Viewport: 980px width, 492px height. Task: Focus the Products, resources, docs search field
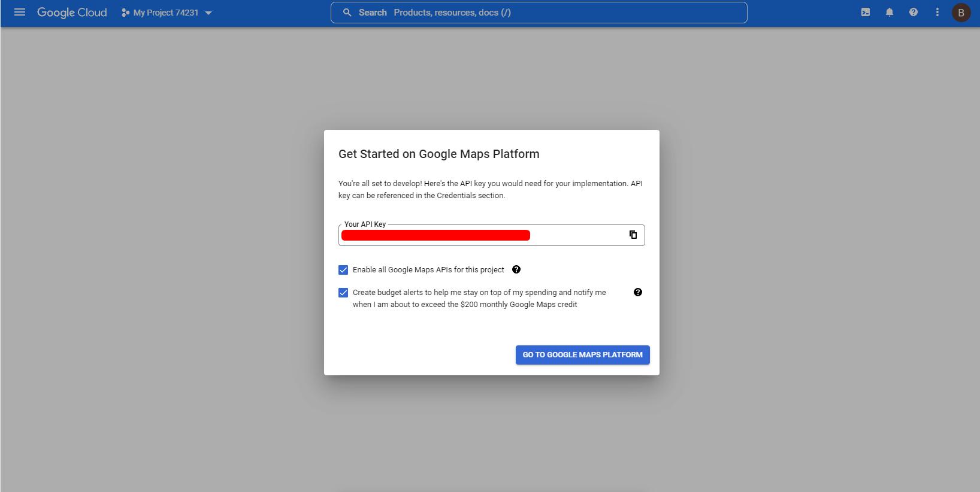[x=539, y=13]
